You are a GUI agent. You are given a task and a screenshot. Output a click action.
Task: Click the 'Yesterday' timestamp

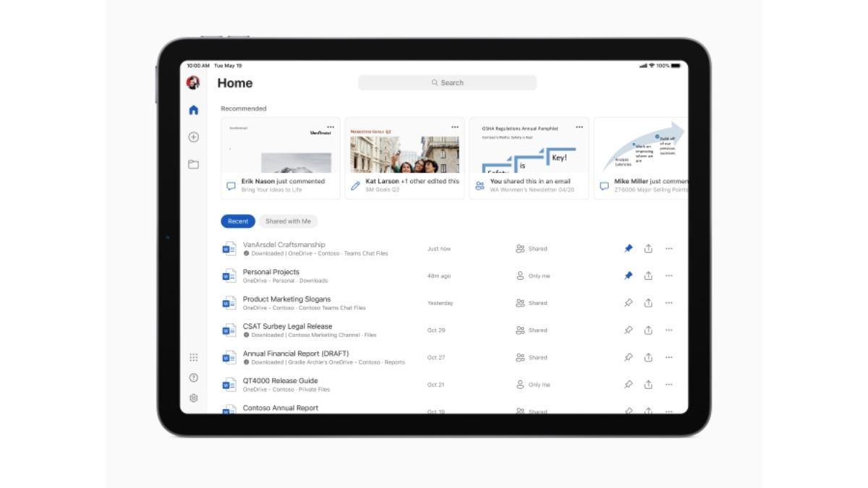441,304
